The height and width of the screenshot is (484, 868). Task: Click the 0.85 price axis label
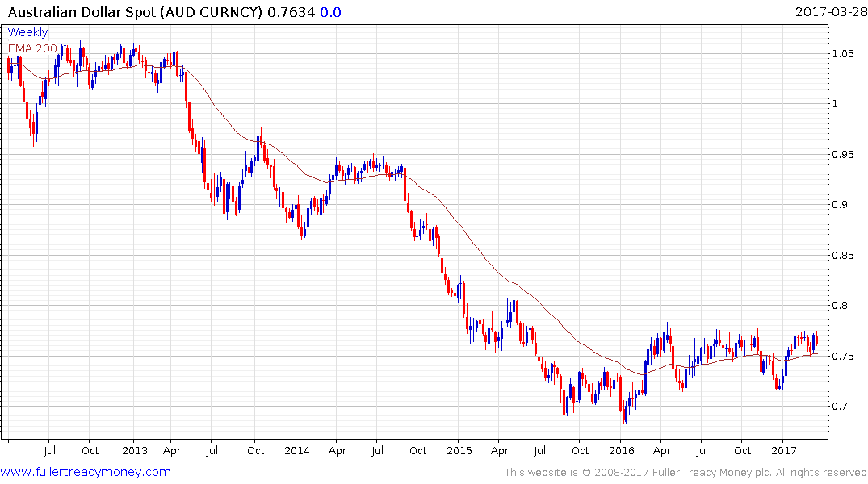(x=842, y=255)
